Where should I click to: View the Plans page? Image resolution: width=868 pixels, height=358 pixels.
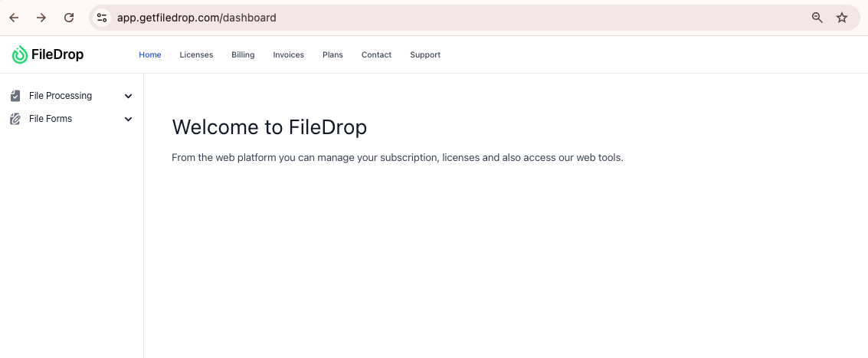[x=332, y=55]
